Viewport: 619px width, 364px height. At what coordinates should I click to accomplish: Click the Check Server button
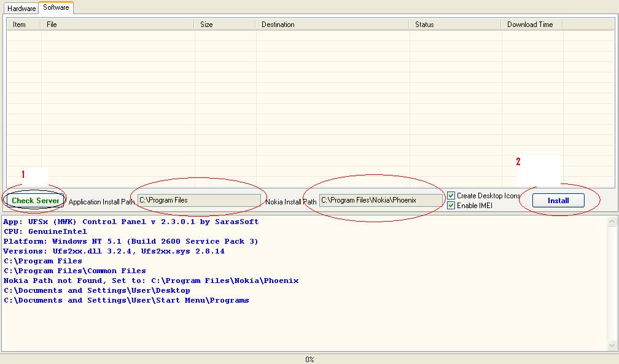tap(35, 201)
